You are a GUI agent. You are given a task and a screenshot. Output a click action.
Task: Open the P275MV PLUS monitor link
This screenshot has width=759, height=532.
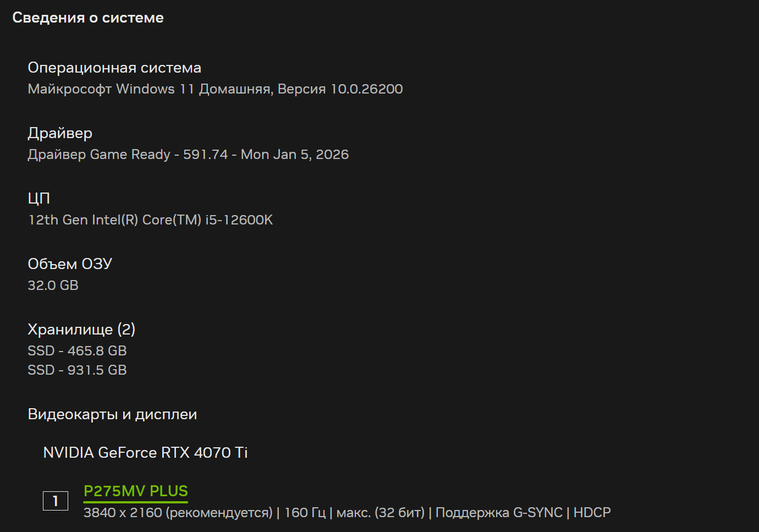(136, 491)
